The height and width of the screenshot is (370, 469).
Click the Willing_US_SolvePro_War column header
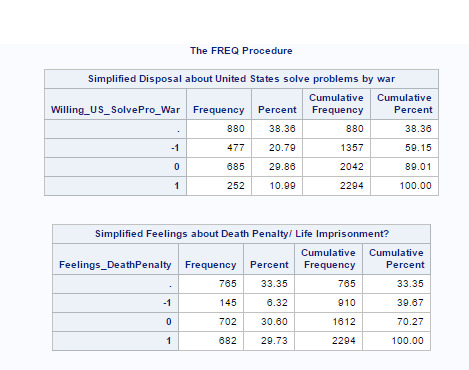tap(115, 104)
